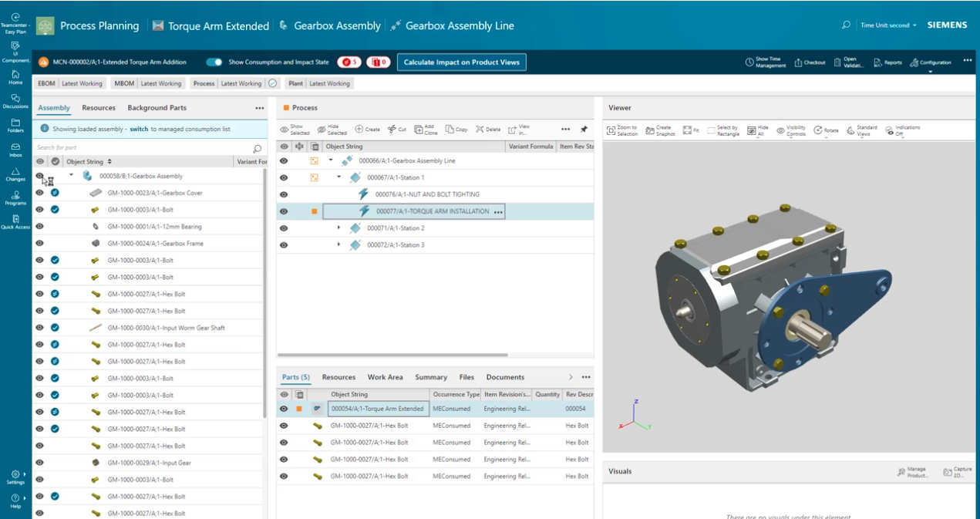Expand the Station 3 tree node
This screenshot has width=980, height=519.
pyautogui.click(x=338, y=245)
